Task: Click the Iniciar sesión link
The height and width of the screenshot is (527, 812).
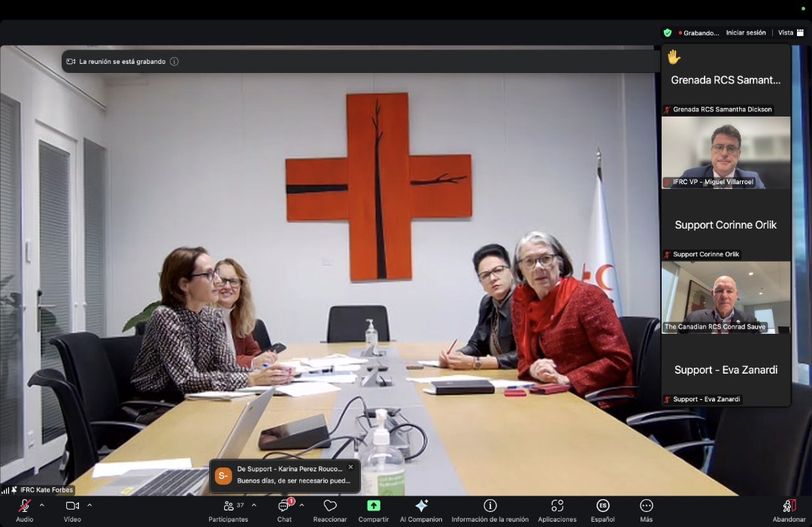Action: (746, 32)
